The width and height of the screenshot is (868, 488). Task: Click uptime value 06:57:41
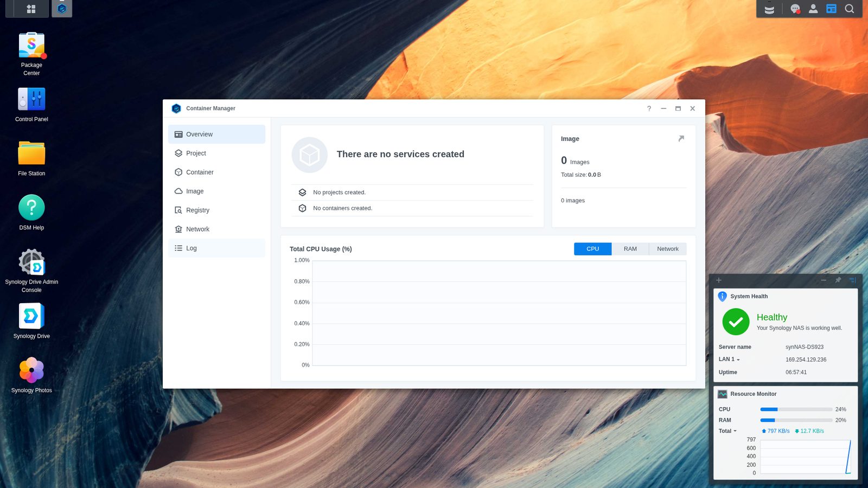pyautogui.click(x=796, y=373)
